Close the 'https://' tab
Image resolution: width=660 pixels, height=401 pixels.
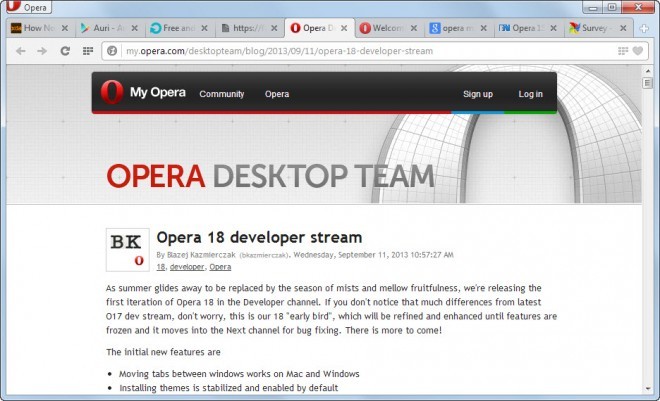pos(274,28)
